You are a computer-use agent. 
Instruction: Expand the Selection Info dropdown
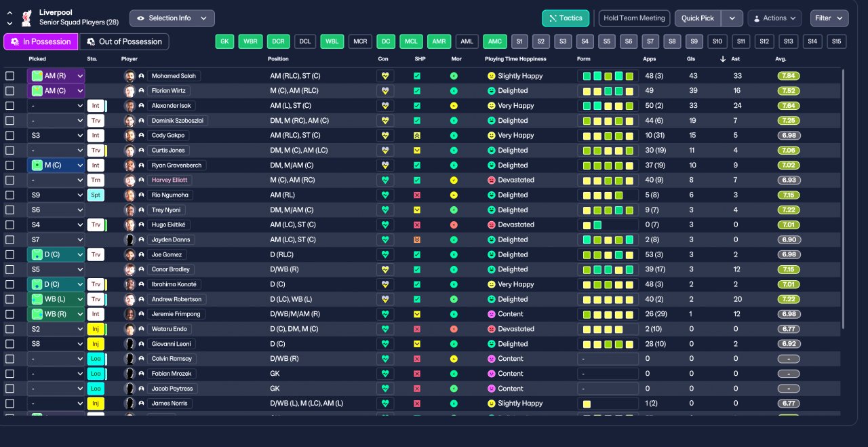(x=172, y=18)
